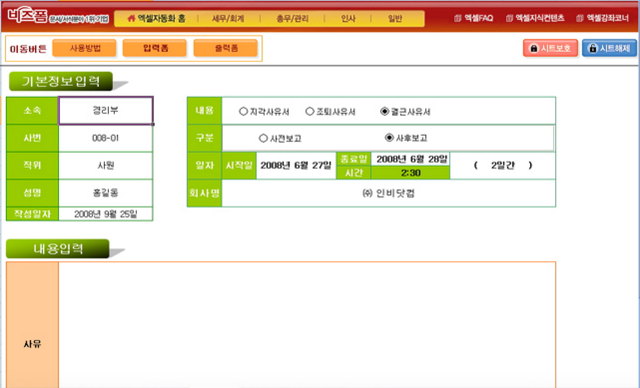Screen dimensions: 640x388
Task: Click the 내용입력 section header
Action: point(58,248)
